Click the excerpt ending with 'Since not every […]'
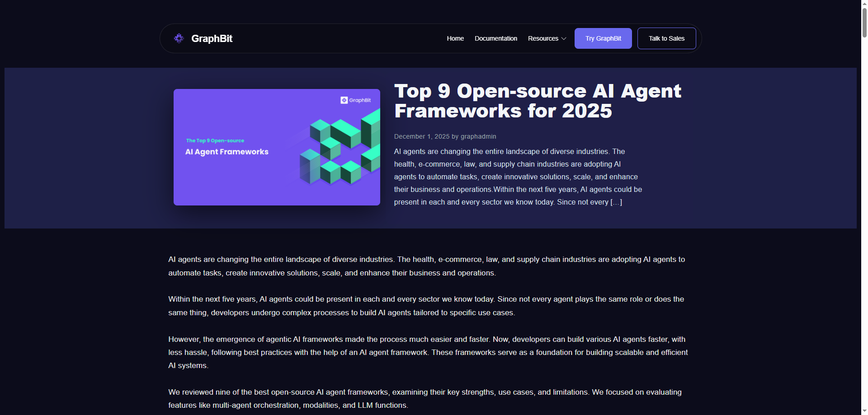Viewport: 868px width, 415px height. tap(518, 177)
